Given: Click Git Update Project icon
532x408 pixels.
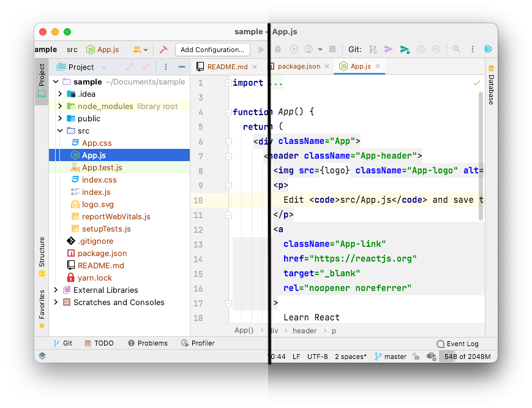Looking at the screenshot, I should pos(373,49).
